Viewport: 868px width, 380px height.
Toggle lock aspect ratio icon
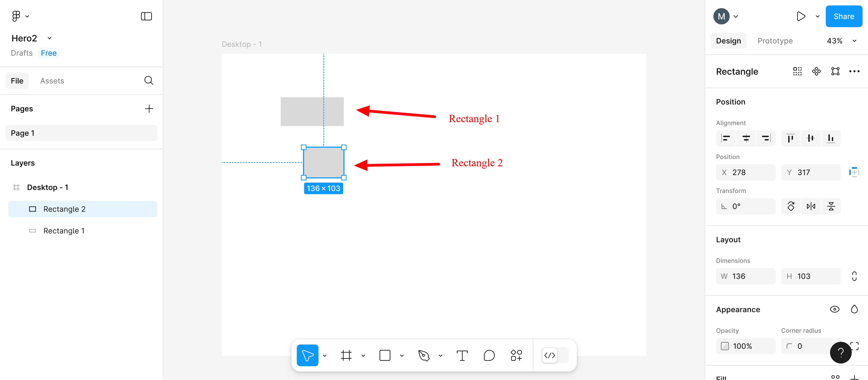pos(854,276)
